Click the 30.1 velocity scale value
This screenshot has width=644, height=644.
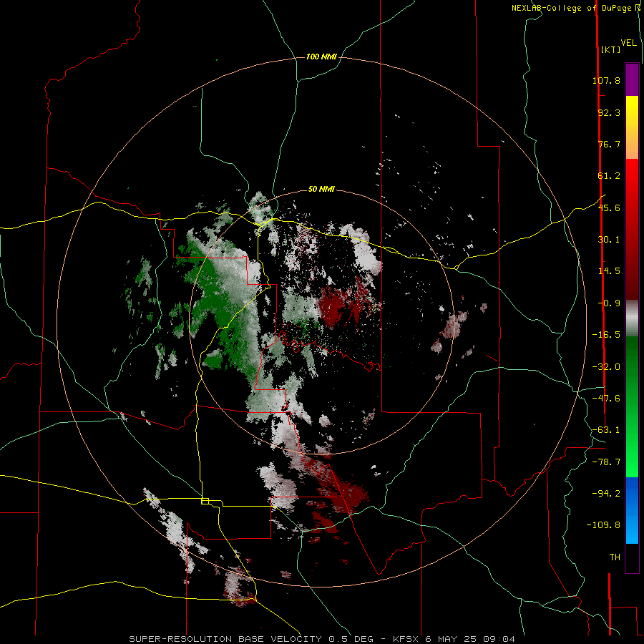pos(609,240)
